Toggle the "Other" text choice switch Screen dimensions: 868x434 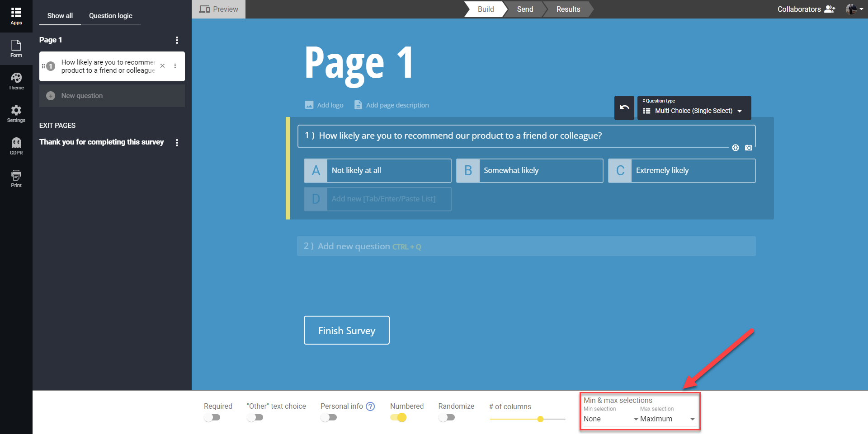(255, 417)
